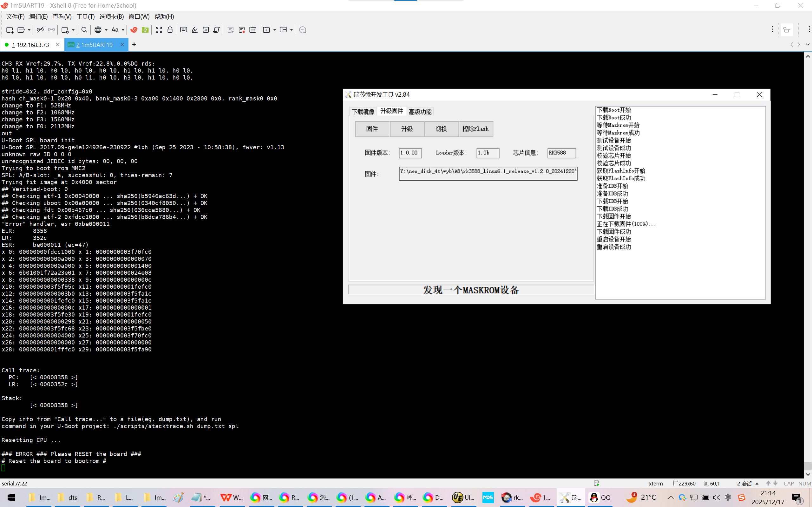Click the new session icon

tap(10, 30)
